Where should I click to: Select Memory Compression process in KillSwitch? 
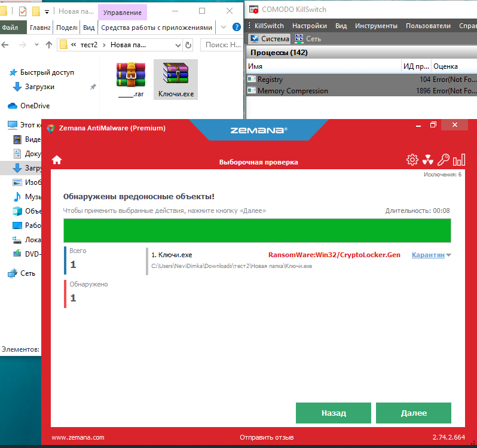point(361,91)
